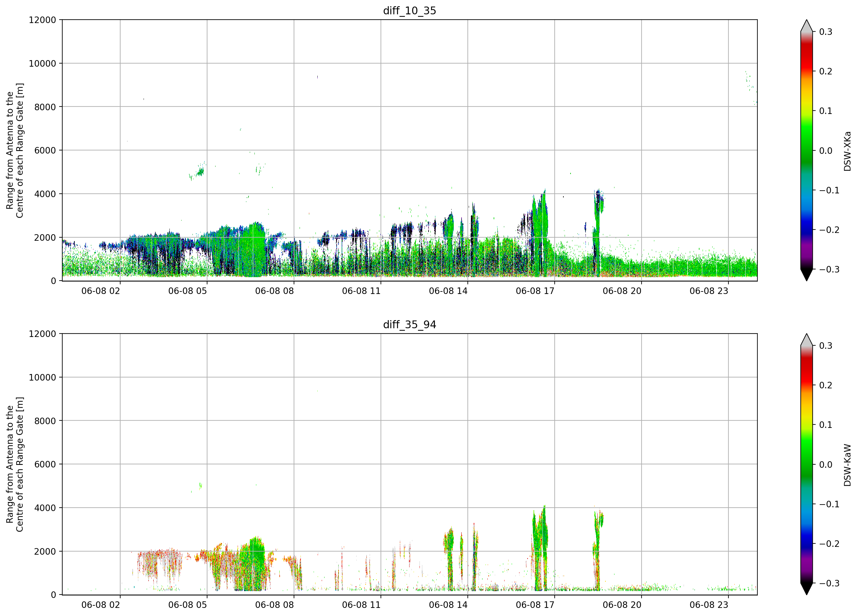Viewport: 858px width, 616px height.
Task: Click the bottom colorbar's black lower arrow
Action: click(807, 589)
